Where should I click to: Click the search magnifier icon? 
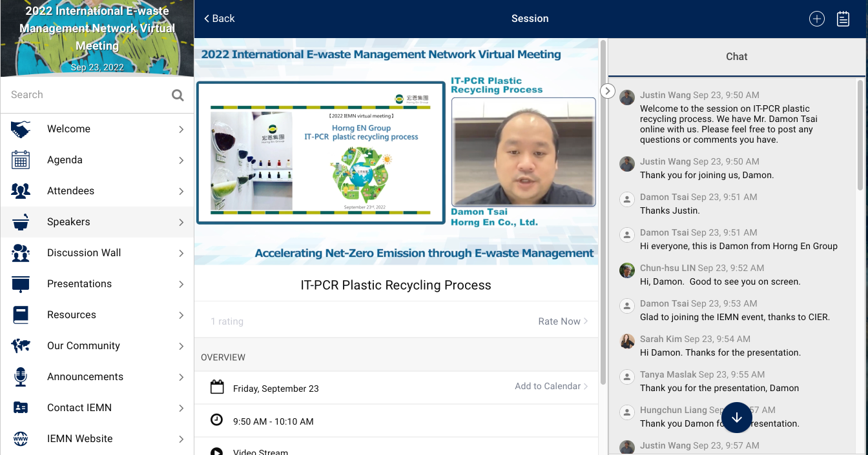(178, 96)
